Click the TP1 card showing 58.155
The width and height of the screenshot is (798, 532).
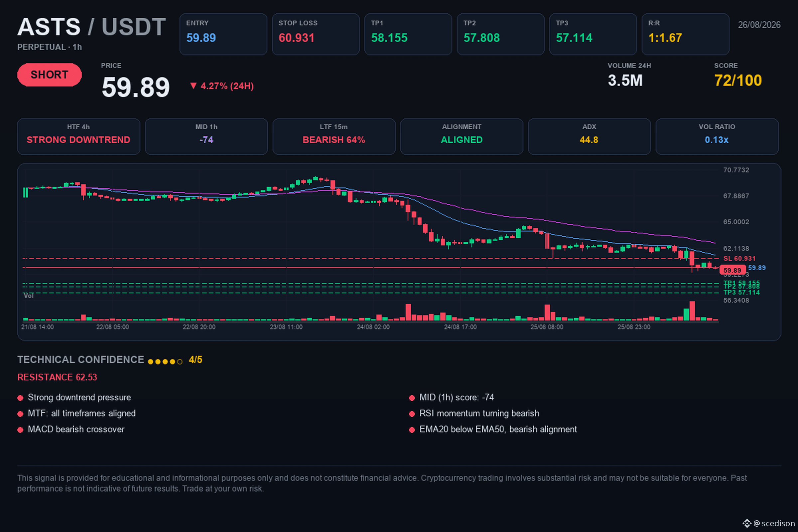[408, 34]
